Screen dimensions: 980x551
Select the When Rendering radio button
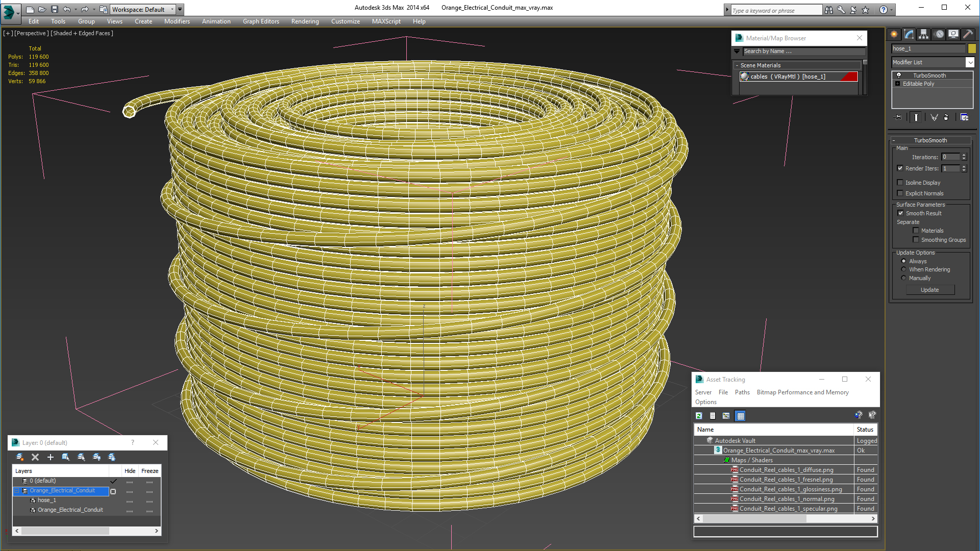903,269
